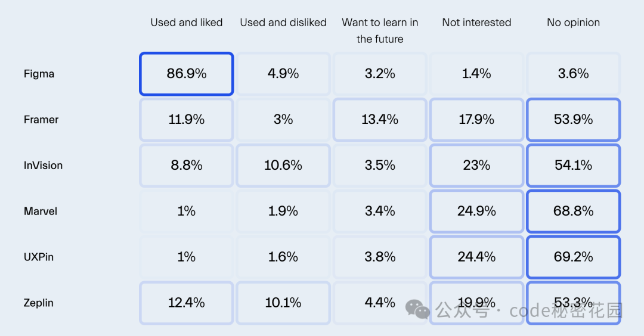Click the Marvel 68.8% No opinion cell
The image size is (644, 336).
point(574,211)
